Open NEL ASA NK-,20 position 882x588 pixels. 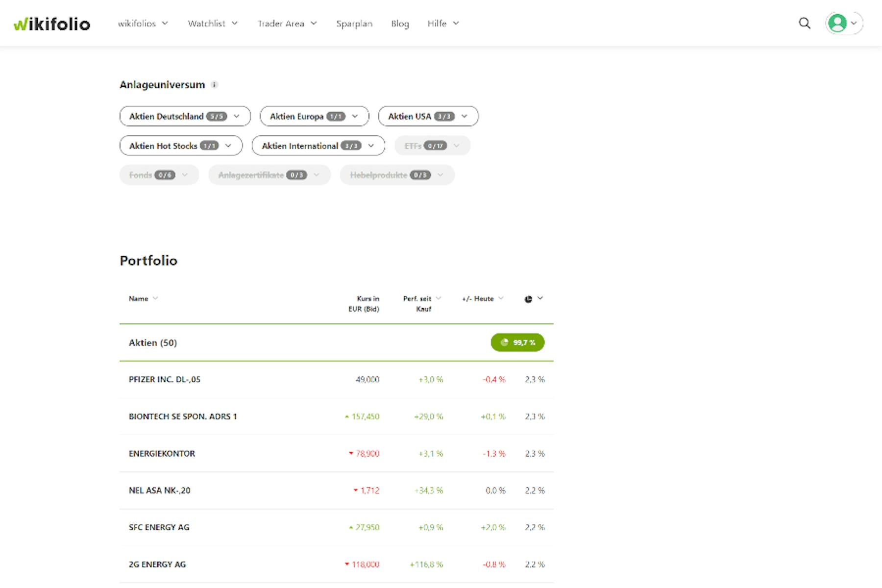(159, 490)
